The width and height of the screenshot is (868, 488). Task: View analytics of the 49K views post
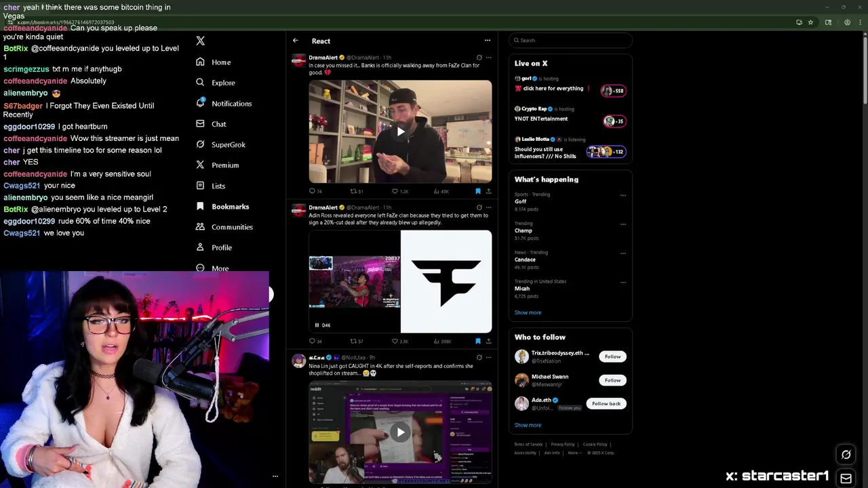pos(441,191)
